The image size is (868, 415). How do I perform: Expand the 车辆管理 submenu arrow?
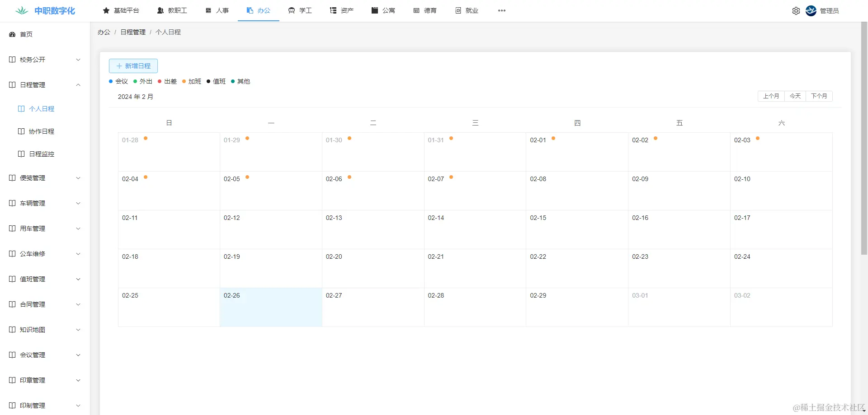pos(78,203)
